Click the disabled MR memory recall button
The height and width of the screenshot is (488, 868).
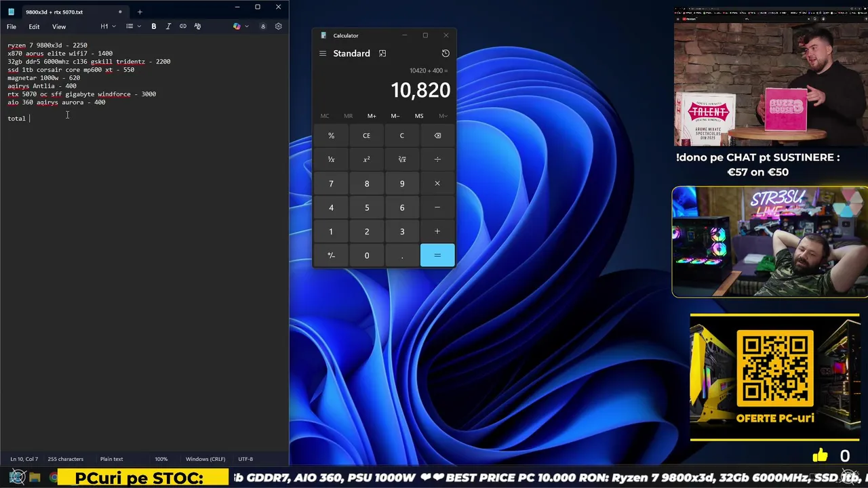pyautogui.click(x=348, y=116)
